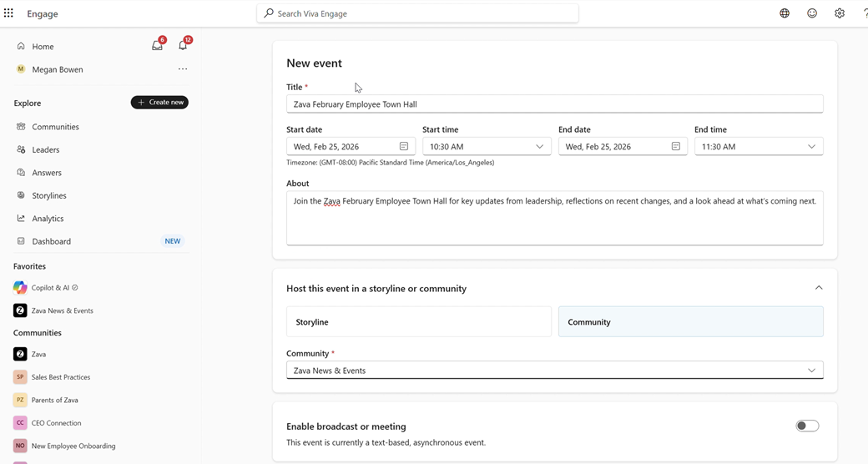The width and height of the screenshot is (868, 464).
Task: Open the feedback smiley icon
Action: click(x=812, y=13)
